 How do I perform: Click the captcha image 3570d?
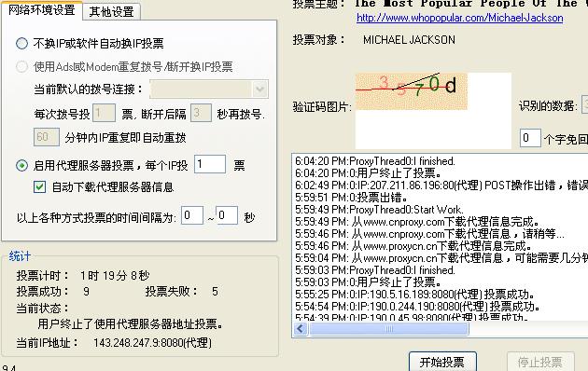411,91
